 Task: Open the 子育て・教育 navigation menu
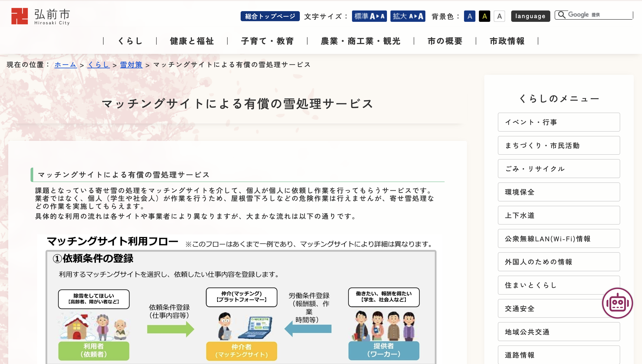[267, 41]
